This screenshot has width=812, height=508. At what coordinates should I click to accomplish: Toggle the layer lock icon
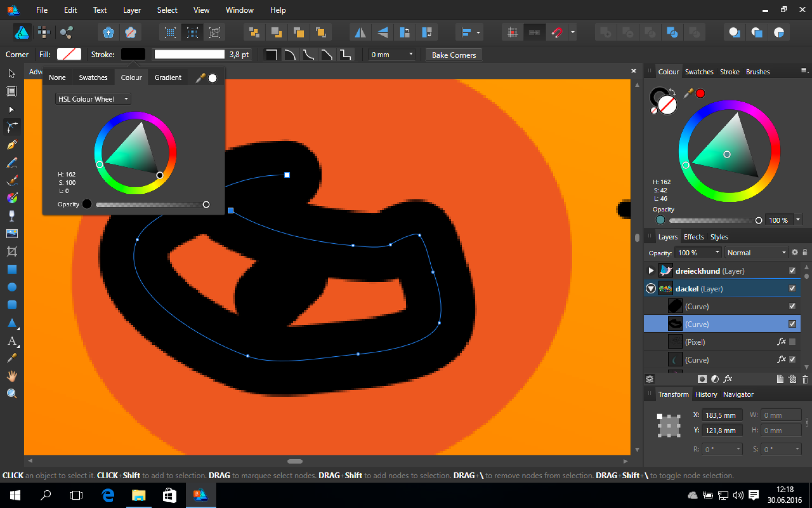pos(805,252)
